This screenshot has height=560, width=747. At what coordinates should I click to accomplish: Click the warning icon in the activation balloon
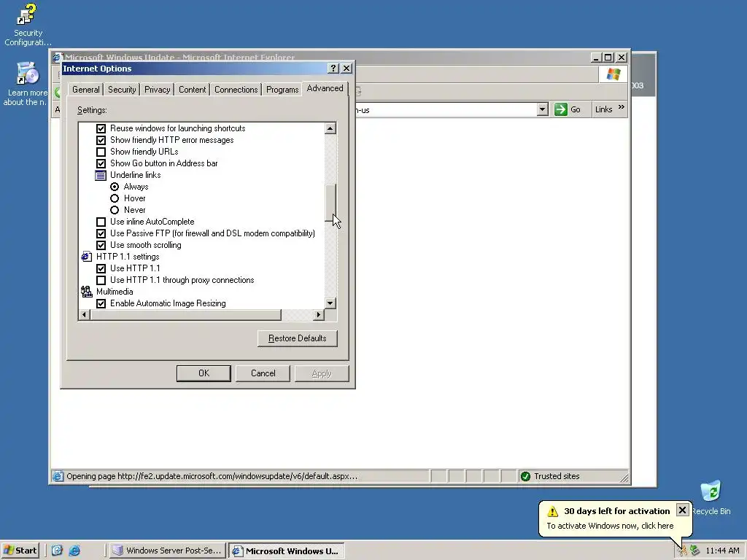[x=553, y=511]
